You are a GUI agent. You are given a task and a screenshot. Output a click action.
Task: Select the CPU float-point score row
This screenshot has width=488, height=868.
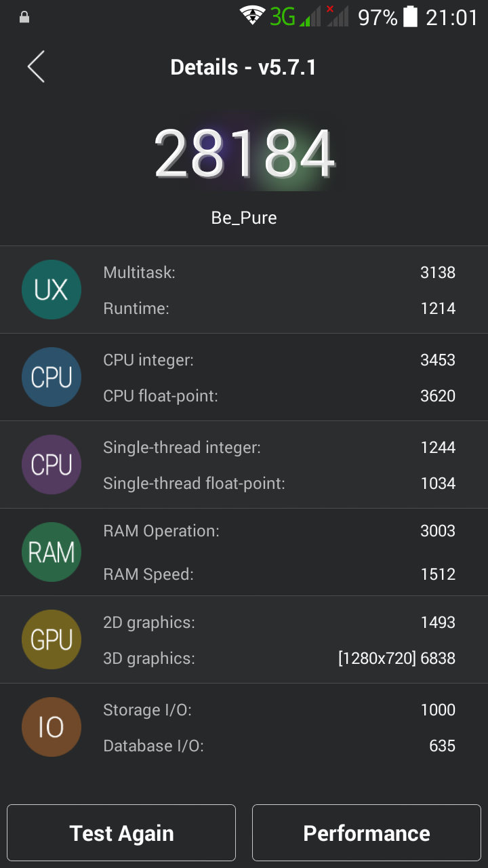pyautogui.click(x=278, y=396)
